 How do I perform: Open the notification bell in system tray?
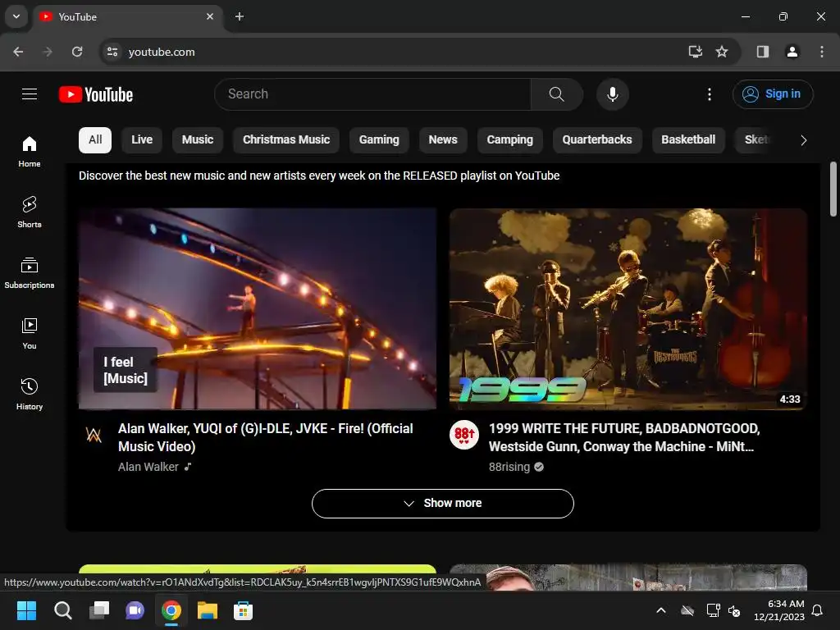(818, 610)
